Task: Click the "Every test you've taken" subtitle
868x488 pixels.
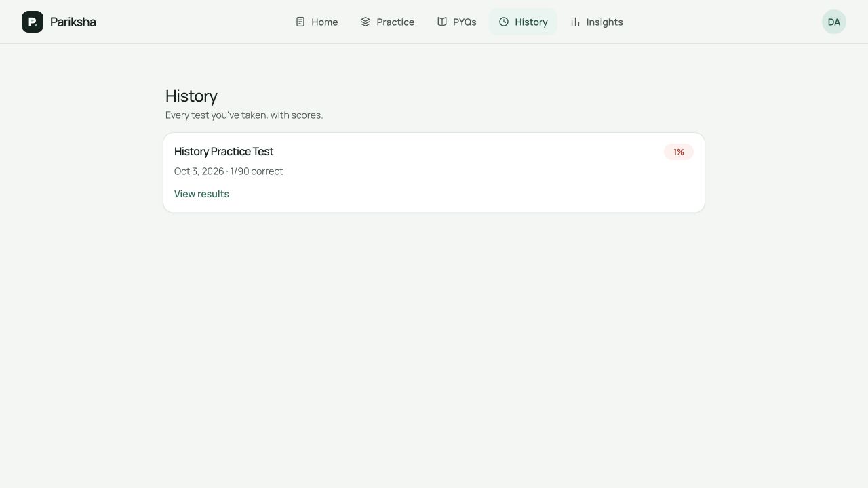Action: point(244,115)
